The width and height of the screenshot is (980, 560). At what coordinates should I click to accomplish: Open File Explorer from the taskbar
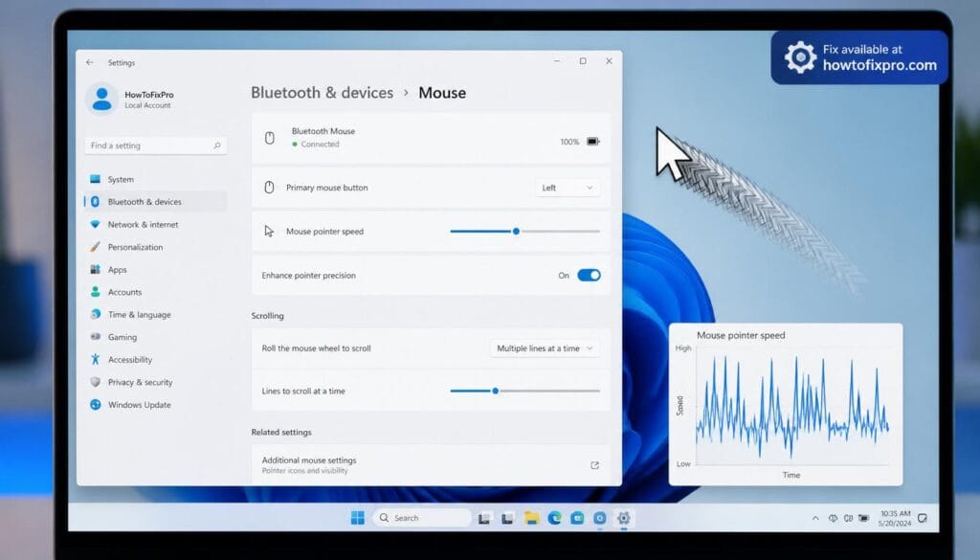(531, 518)
